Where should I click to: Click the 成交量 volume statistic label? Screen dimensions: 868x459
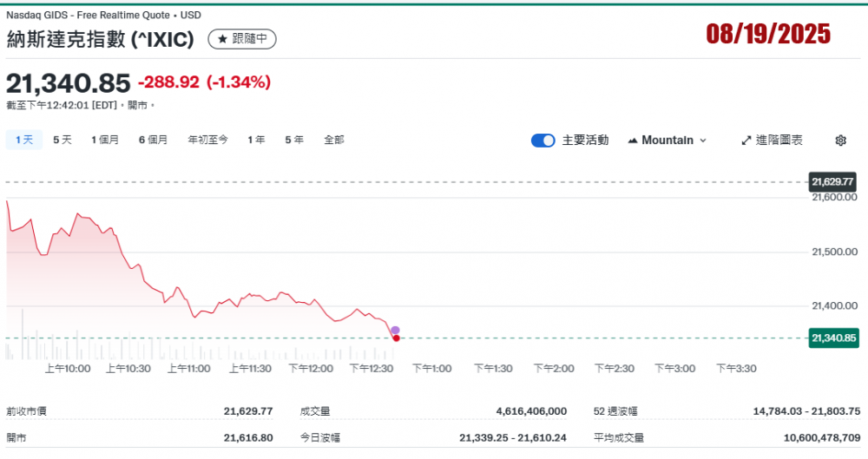tap(315, 411)
